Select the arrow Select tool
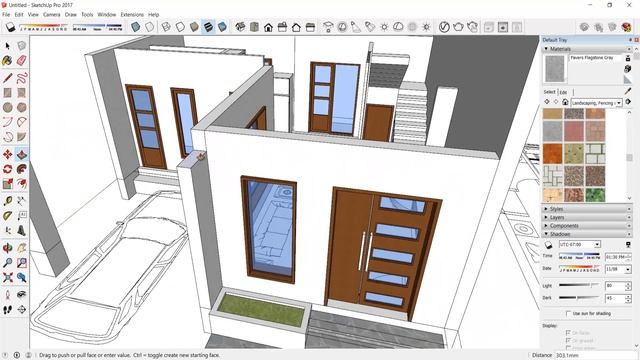This screenshot has height=360, width=640. tap(7, 46)
